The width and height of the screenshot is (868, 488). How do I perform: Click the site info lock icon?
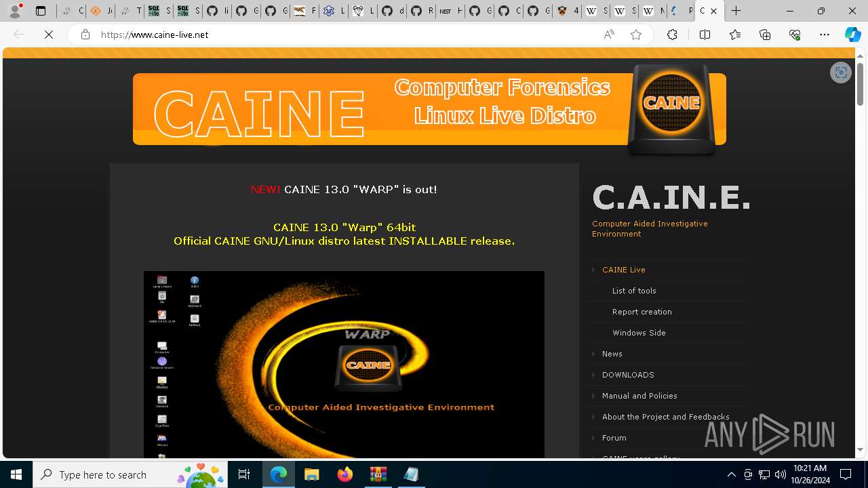[x=85, y=35]
